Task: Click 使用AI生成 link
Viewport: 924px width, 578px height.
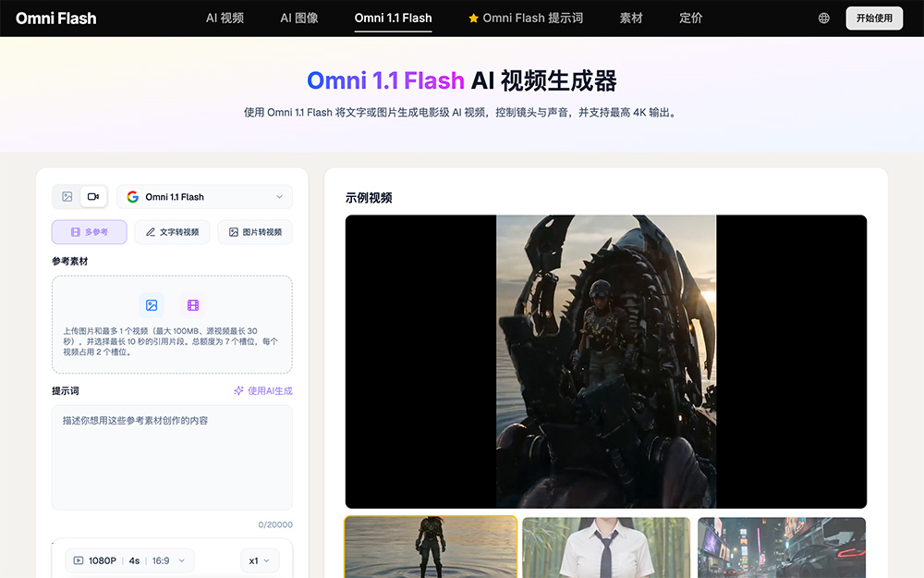Action: [263, 390]
